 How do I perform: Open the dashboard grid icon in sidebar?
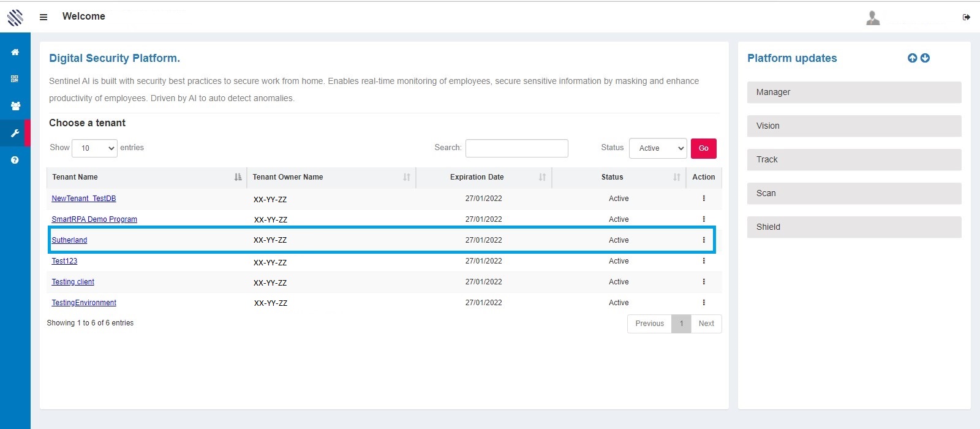pos(15,79)
